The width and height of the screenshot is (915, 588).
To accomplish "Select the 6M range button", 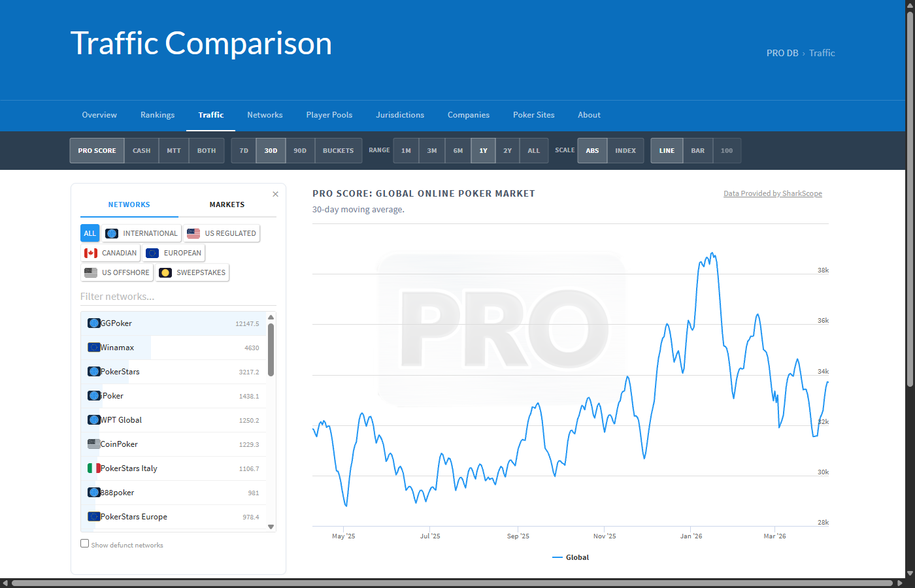I will 457,151.
